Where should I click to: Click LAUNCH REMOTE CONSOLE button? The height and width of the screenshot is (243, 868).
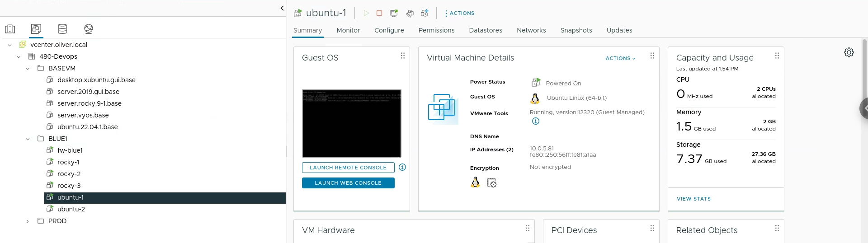pos(348,168)
